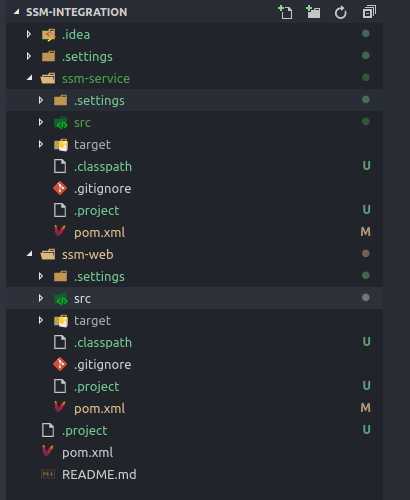Collapse the ssm-service folder
The image size is (410, 500).
click(29, 78)
